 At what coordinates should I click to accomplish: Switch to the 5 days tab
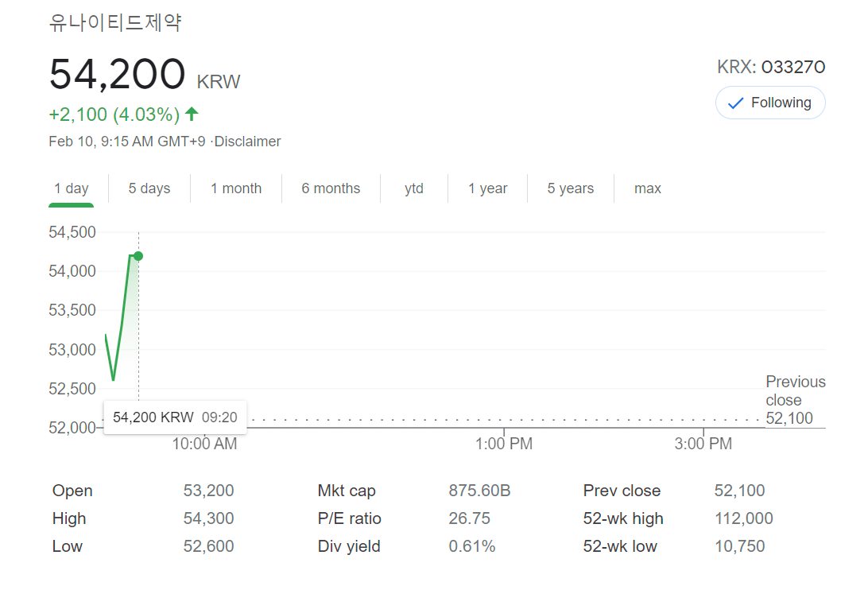149,188
